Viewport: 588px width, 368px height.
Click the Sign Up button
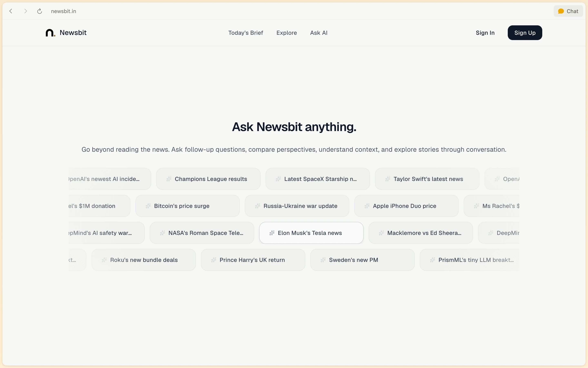pos(525,33)
